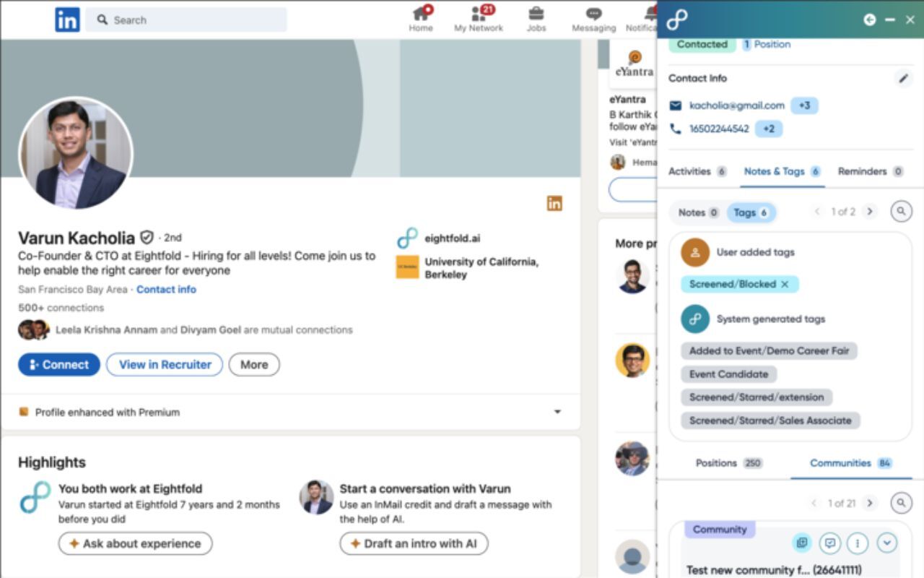Connect with Varun Kacholia
This screenshot has width=924, height=578.
59,365
